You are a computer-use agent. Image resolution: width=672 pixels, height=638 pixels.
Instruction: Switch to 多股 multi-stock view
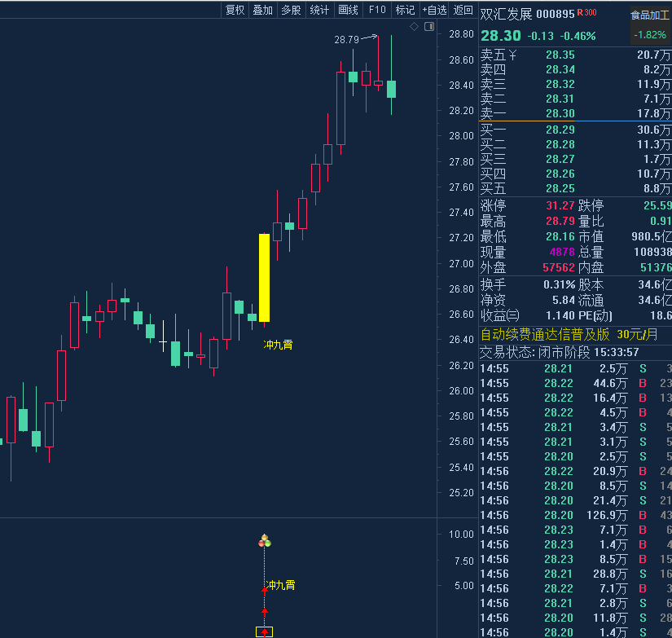[291, 10]
